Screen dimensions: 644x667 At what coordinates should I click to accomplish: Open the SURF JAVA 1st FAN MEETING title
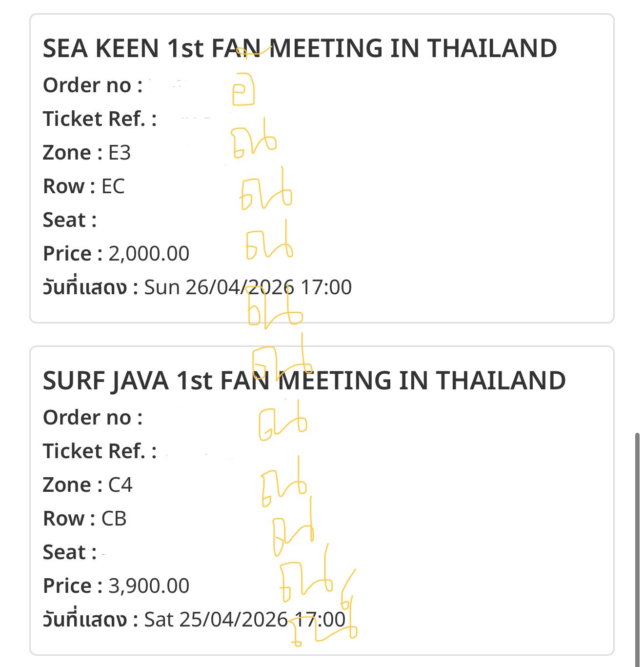304,381
